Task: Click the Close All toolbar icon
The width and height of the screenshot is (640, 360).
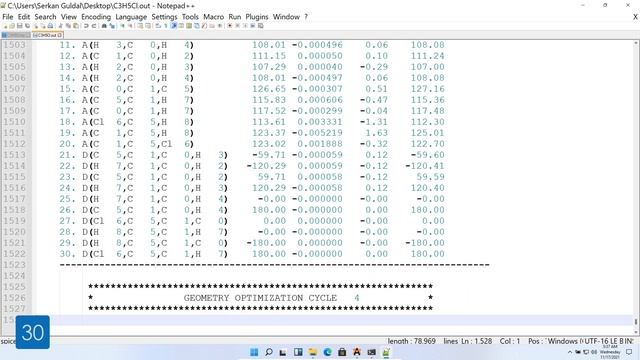Action: (43, 26)
